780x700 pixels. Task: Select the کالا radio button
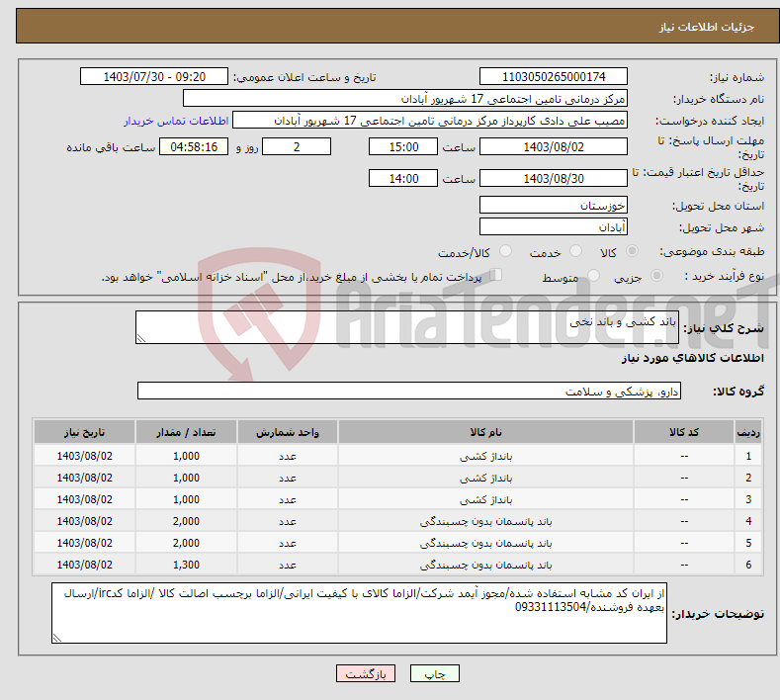pos(632,251)
